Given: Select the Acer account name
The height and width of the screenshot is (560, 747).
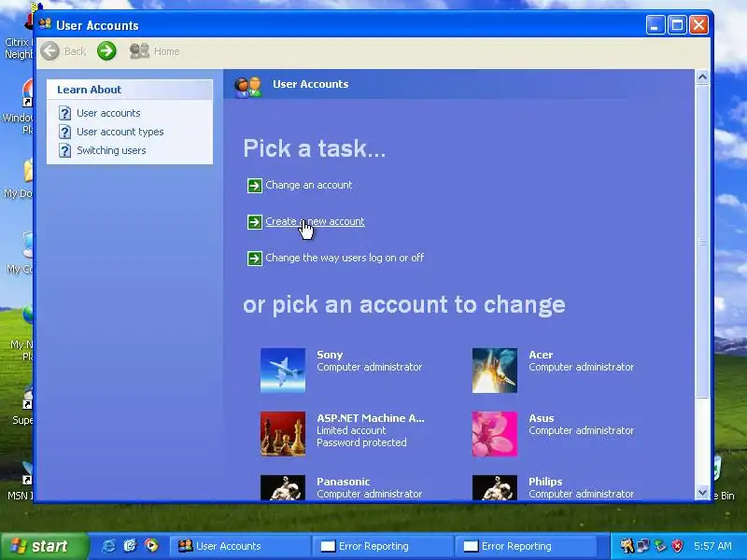Looking at the screenshot, I should coord(541,355).
